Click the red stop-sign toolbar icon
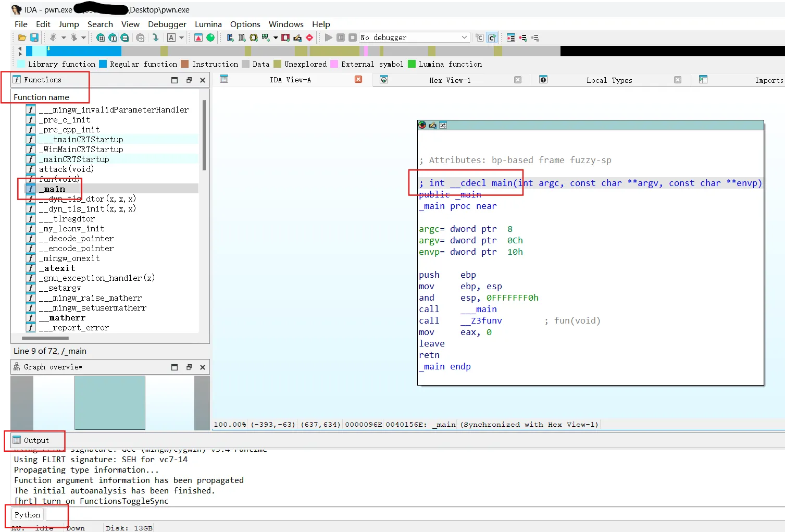 [309, 38]
